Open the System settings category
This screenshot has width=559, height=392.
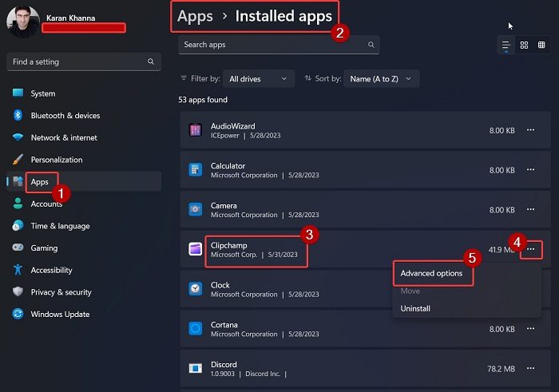pos(83,93)
